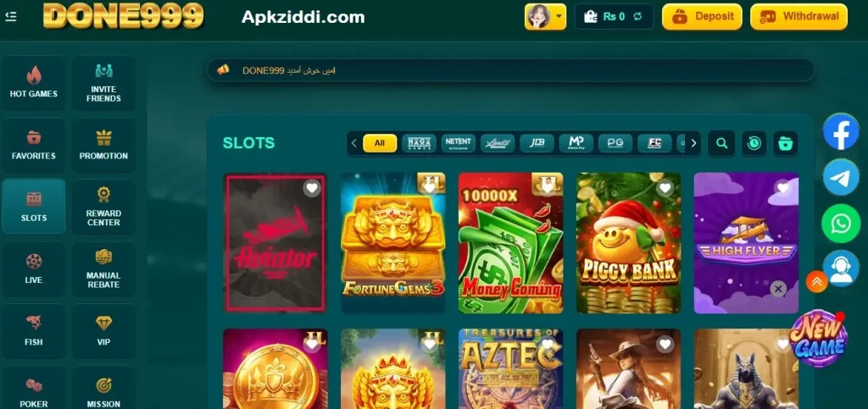
Task: Select the PG provider tab
Action: coord(615,143)
